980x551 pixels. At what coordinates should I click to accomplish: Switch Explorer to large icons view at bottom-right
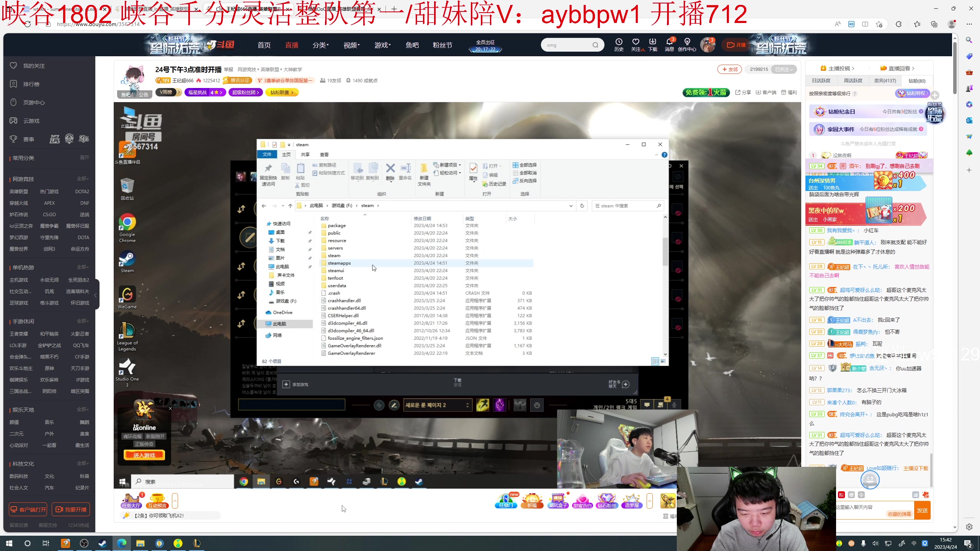coord(663,361)
